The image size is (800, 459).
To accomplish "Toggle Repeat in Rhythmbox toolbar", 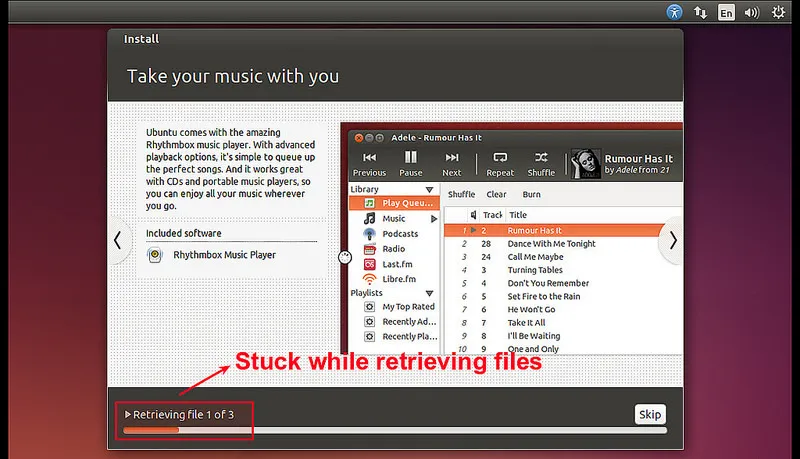I will 501,163.
